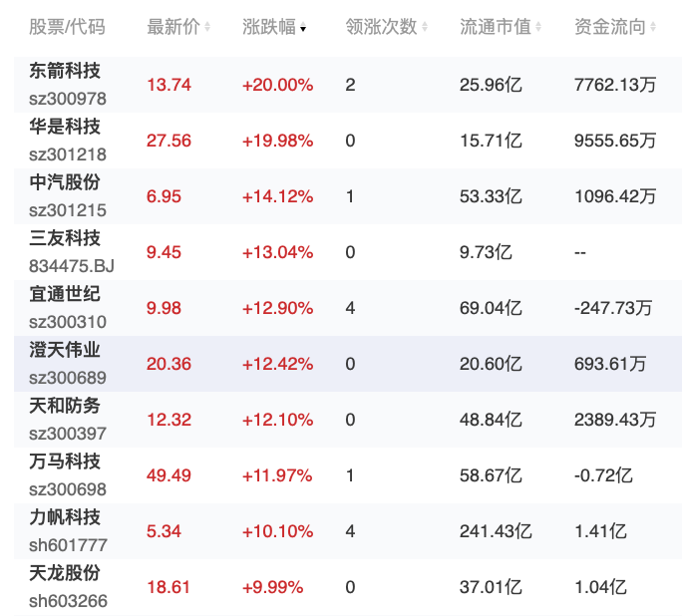Click the +20.00% change value

click(x=277, y=85)
